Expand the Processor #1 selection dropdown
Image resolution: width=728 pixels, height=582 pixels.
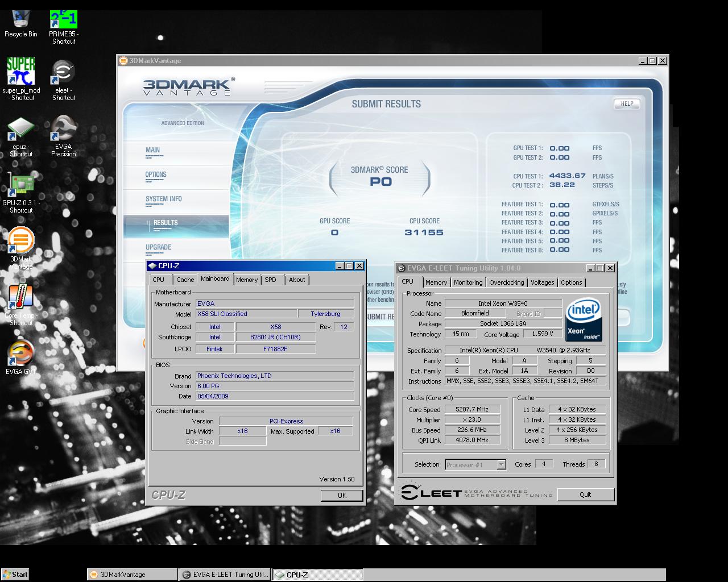click(501, 465)
